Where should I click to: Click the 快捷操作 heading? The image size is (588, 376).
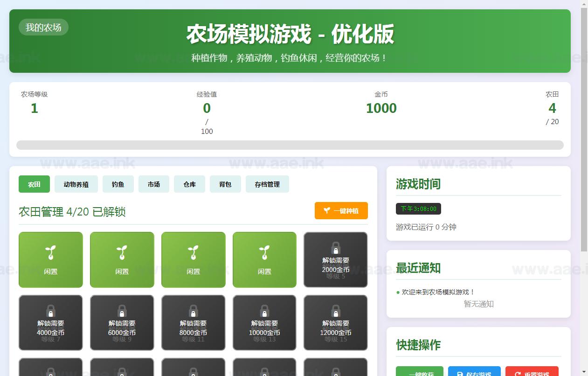[x=418, y=345]
